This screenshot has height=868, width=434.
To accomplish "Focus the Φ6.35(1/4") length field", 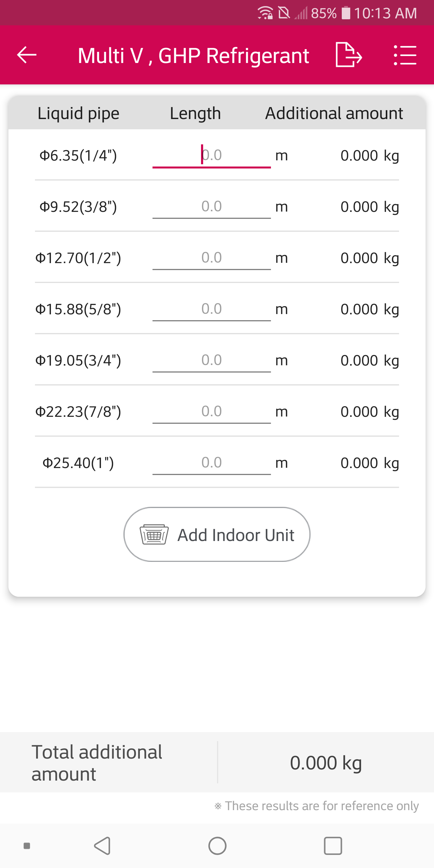I will [212, 155].
